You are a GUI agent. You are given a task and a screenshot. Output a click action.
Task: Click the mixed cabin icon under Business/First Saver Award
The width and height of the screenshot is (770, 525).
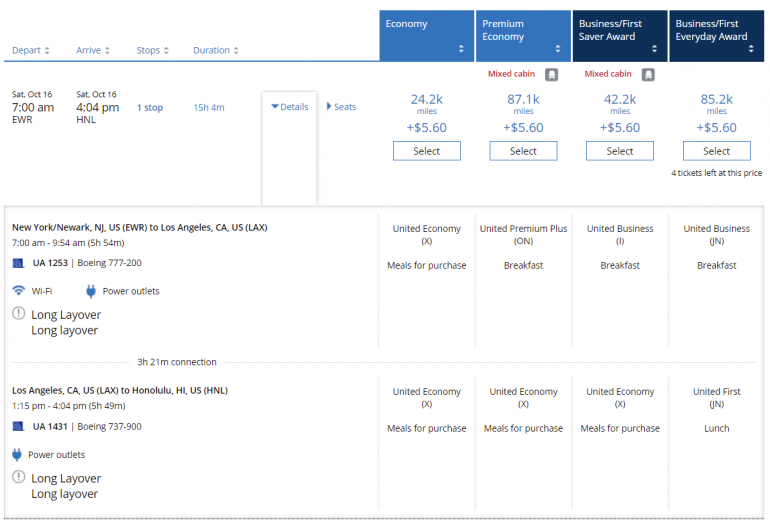point(648,74)
